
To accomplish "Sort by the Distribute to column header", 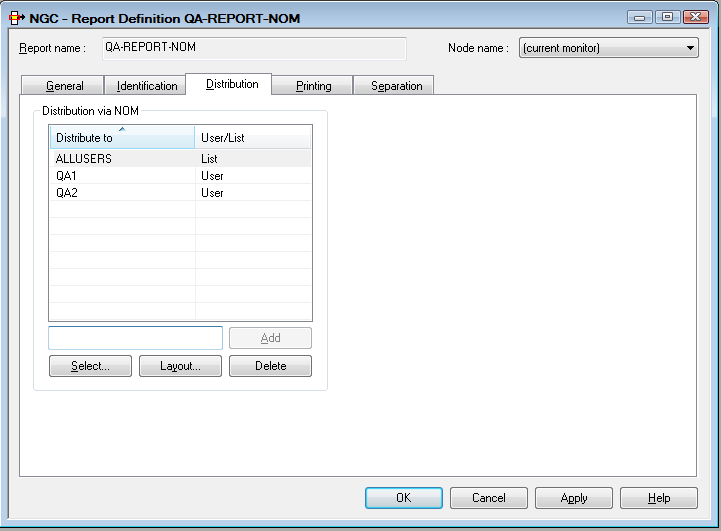I will (122, 137).
